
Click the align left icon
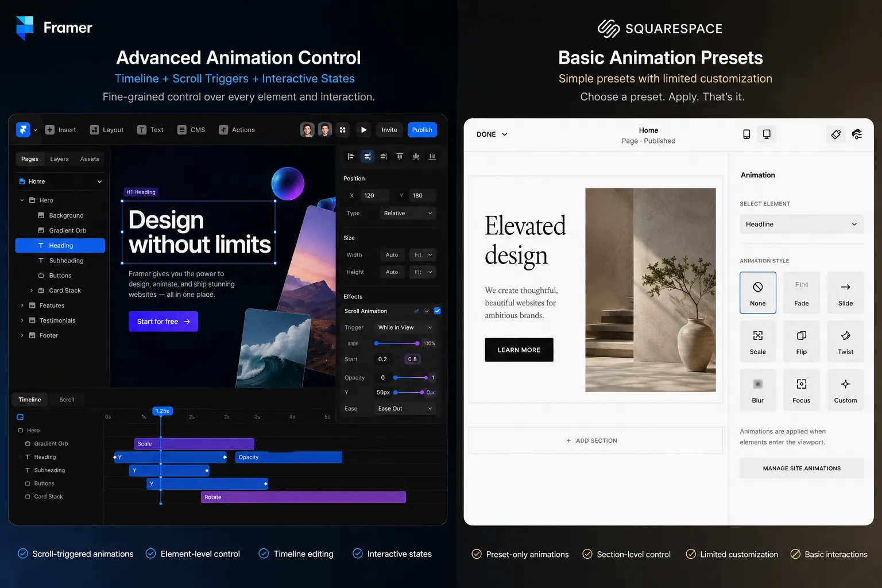coord(351,156)
